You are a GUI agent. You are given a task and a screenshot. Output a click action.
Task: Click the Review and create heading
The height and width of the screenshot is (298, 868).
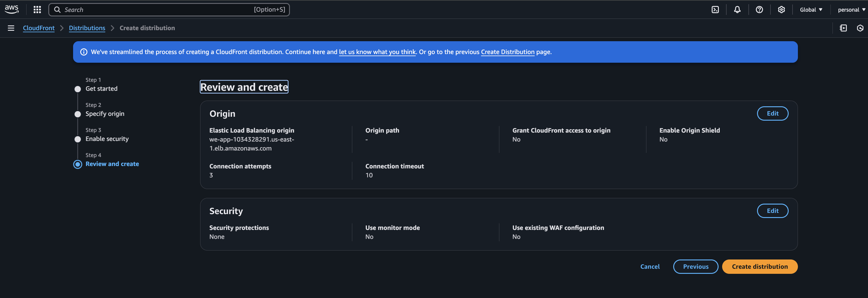(x=244, y=87)
